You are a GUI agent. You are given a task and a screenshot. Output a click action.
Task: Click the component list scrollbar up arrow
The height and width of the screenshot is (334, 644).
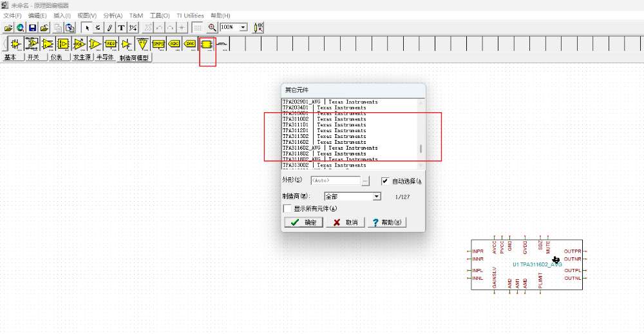click(x=421, y=103)
